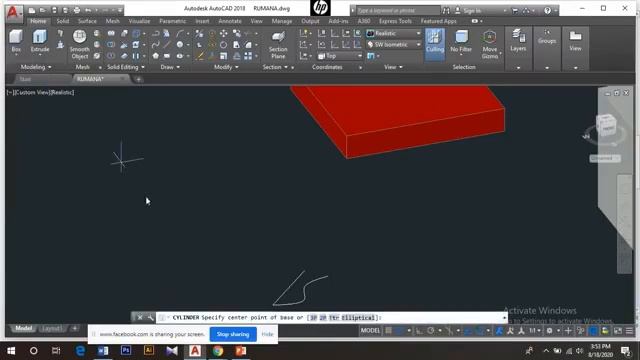Toggle the grid display status bar icon
Viewport: 640px width, 360px height.
tap(388, 331)
